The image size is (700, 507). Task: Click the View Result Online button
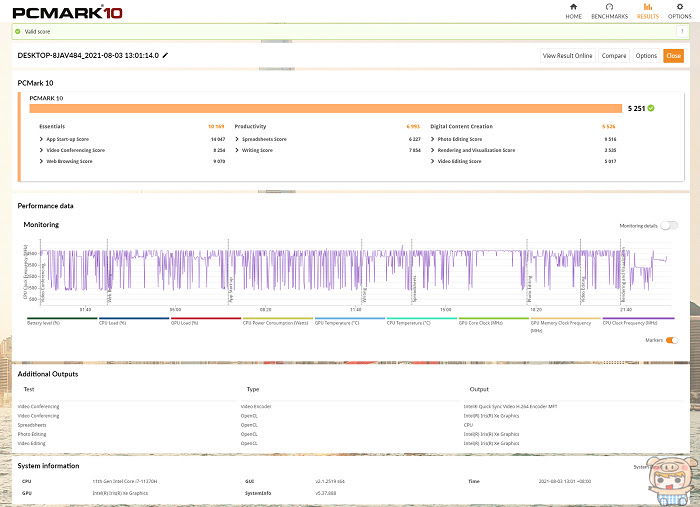click(567, 55)
